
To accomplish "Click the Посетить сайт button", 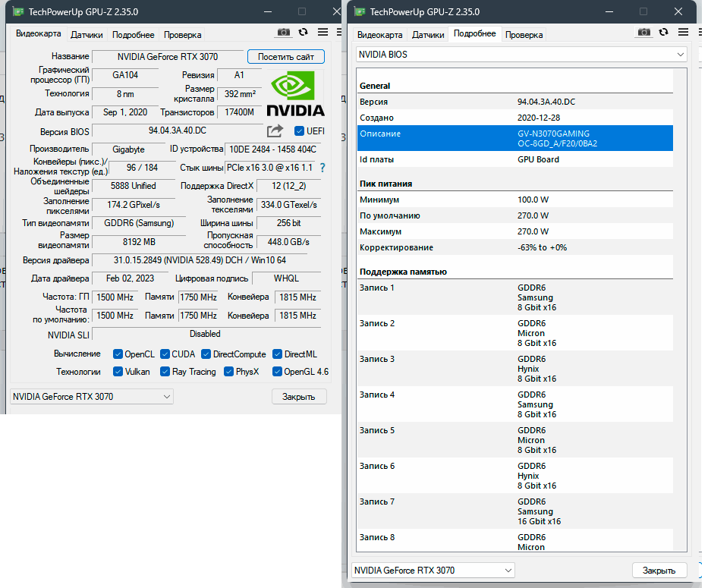I will (286, 57).
